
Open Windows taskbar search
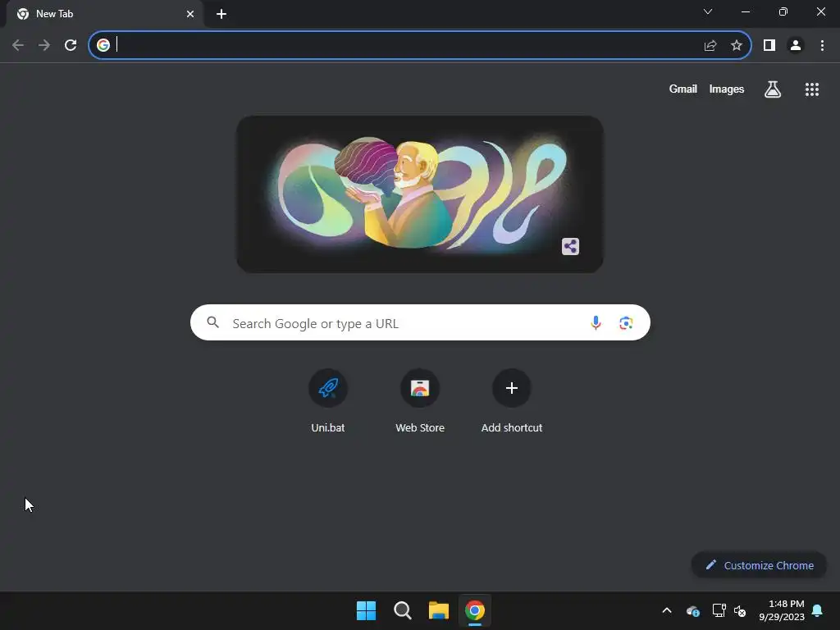click(x=402, y=610)
